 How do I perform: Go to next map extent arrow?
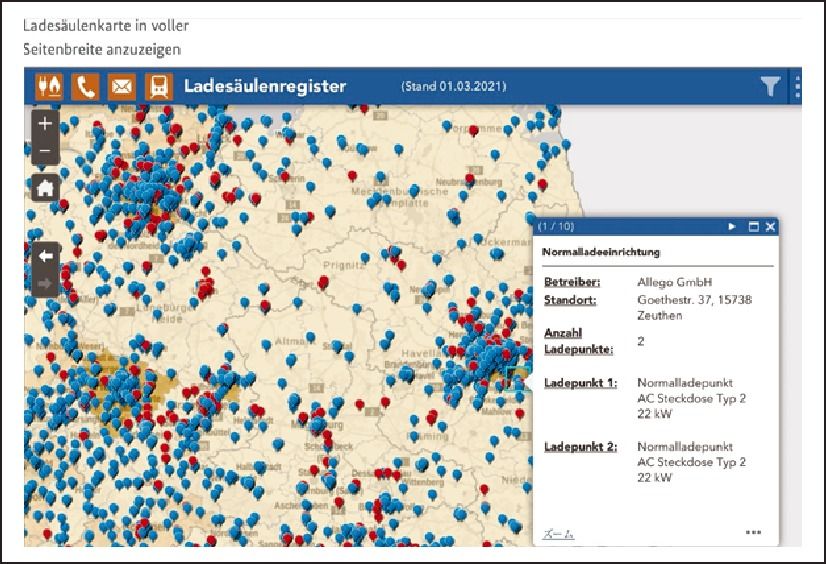pos(45,283)
